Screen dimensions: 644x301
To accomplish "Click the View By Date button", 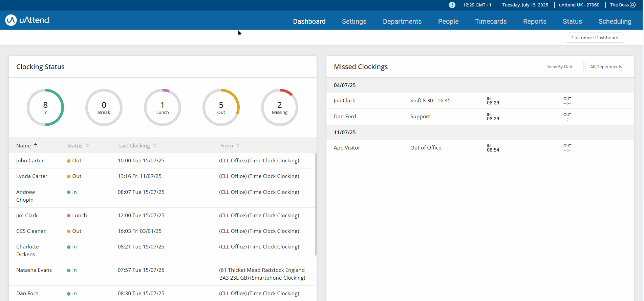I will (560, 66).
